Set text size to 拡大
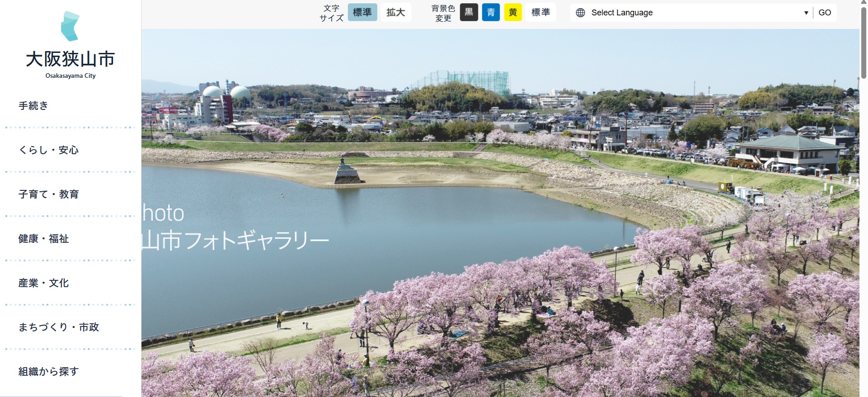Image resolution: width=868 pixels, height=397 pixels. point(396,12)
